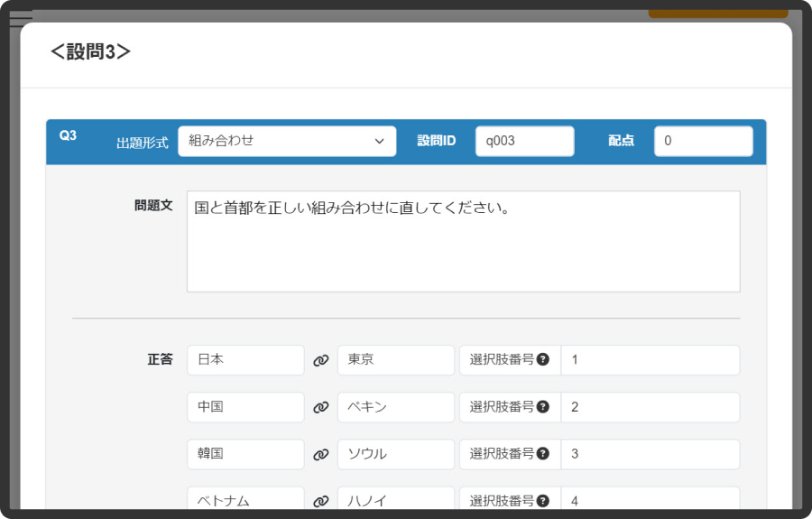
Task: Click the 配点 label
Action: point(621,141)
